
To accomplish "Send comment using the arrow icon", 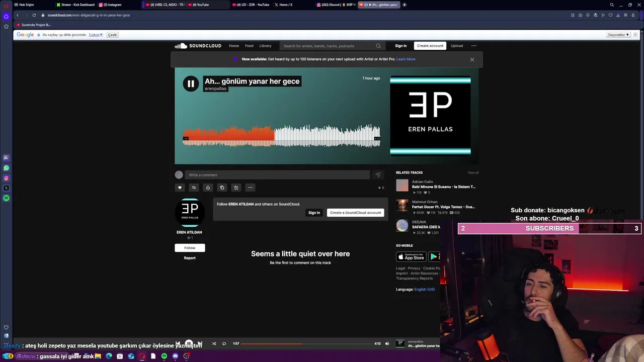I will pos(378,175).
